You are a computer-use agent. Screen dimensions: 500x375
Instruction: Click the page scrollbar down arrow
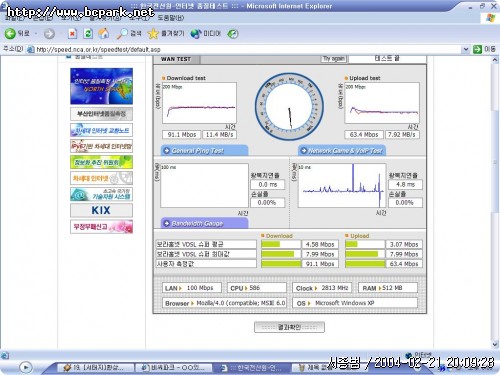[495, 344]
